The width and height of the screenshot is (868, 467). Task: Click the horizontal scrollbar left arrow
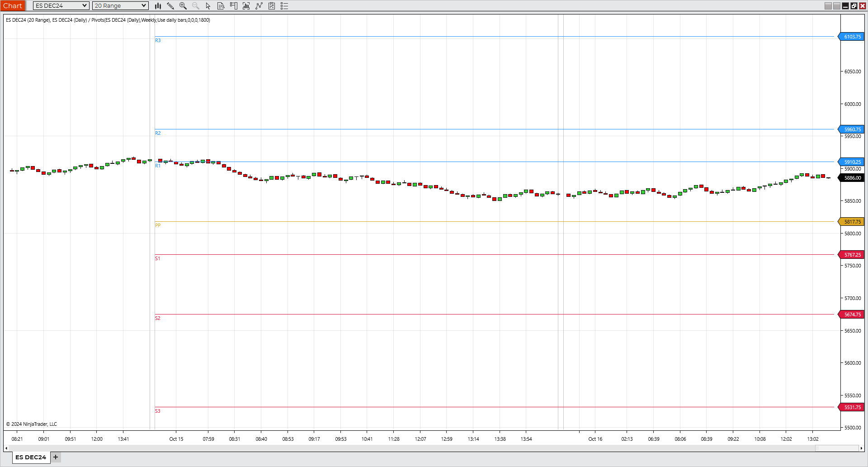(x=6, y=448)
